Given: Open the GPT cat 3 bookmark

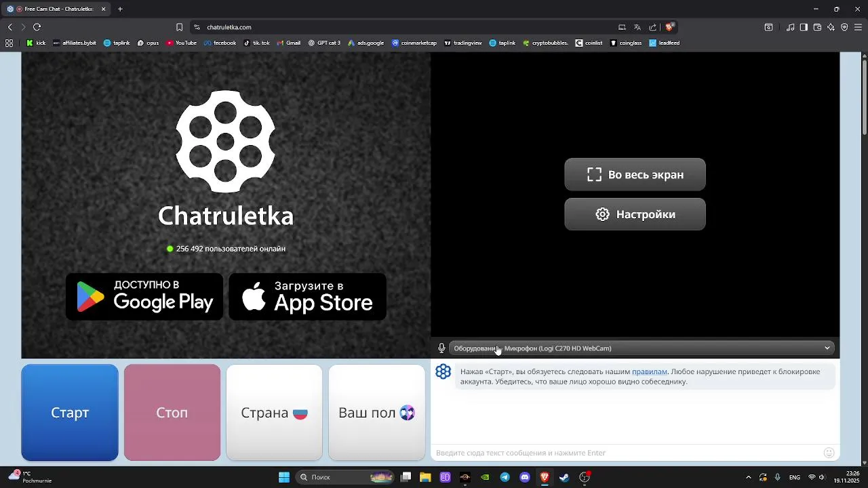Looking at the screenshot, I should tap(324, 43).
